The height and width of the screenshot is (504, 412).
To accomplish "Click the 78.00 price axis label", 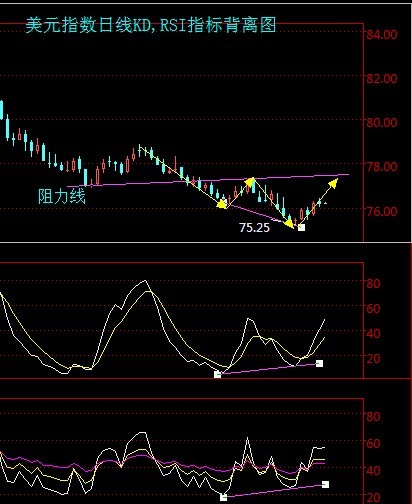I will [382, 166].
